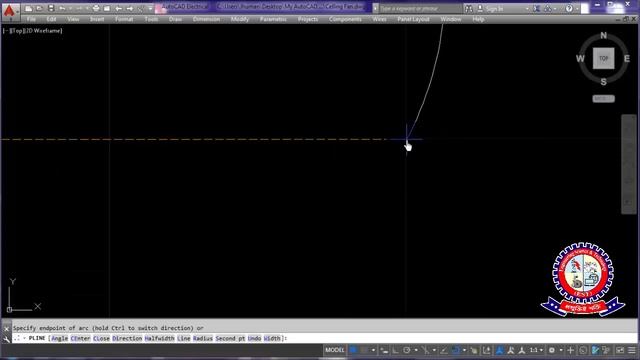Click the W direction on the ViewCube compass

(x=580, y=58)
